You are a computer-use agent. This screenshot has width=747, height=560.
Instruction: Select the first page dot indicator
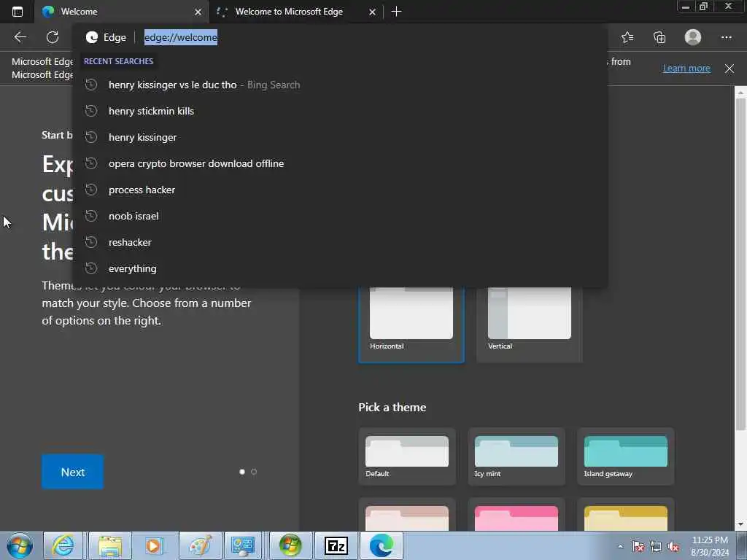242,472
